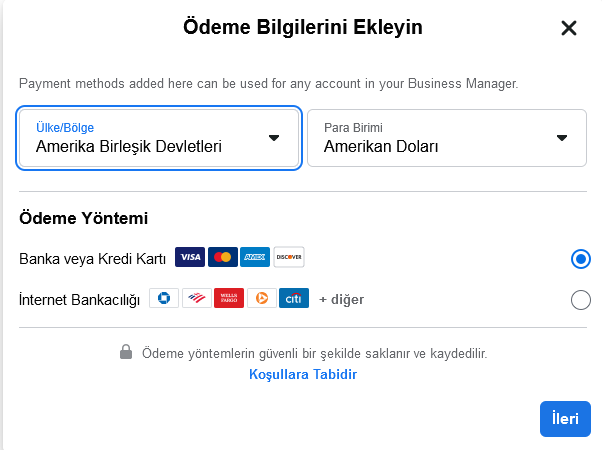Click the lock security icon
Image resolution: width=602 pixels, height=450 pixels.
point(126,352)
